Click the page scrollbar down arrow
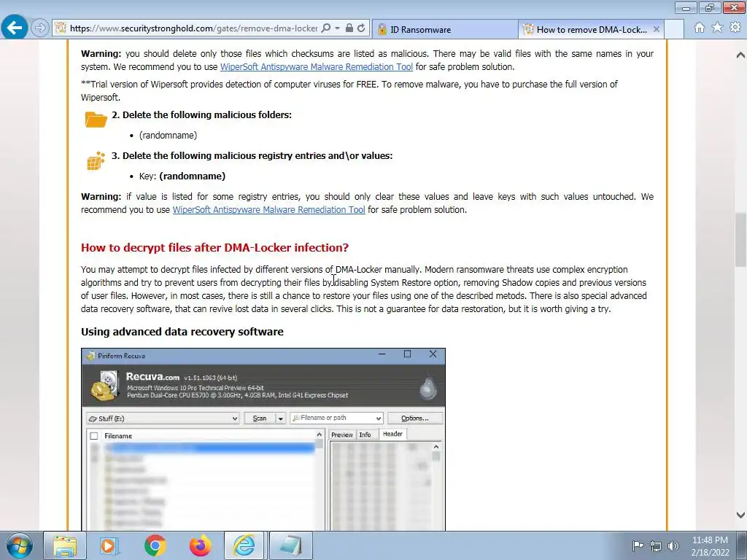The width and height of the screenshot is (747, 560). (740, 515)
